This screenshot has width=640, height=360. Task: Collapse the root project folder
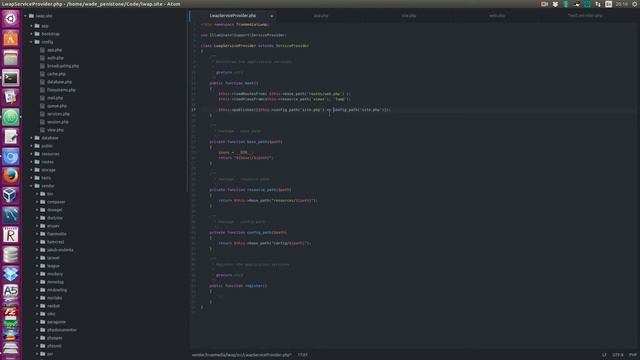[26, 16]
